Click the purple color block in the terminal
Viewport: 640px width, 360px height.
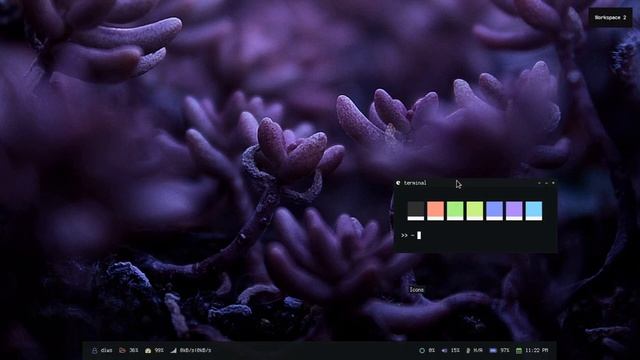tap(514, 211)
